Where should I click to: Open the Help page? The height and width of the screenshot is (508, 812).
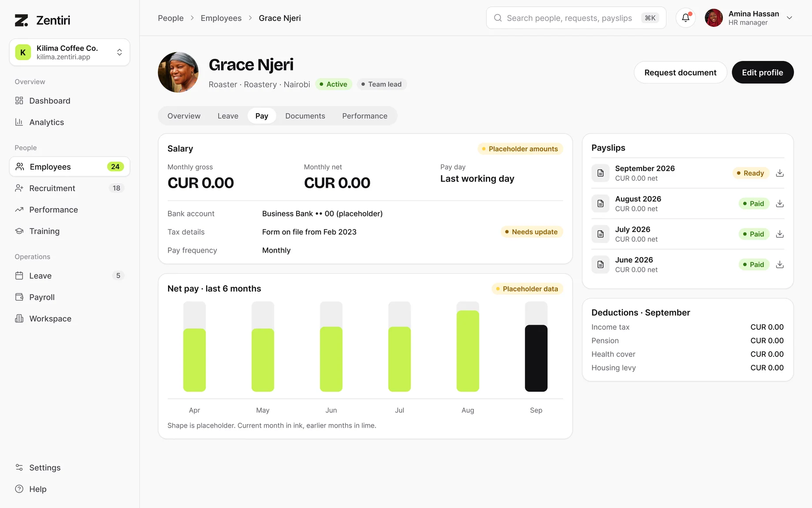(70, 489)
